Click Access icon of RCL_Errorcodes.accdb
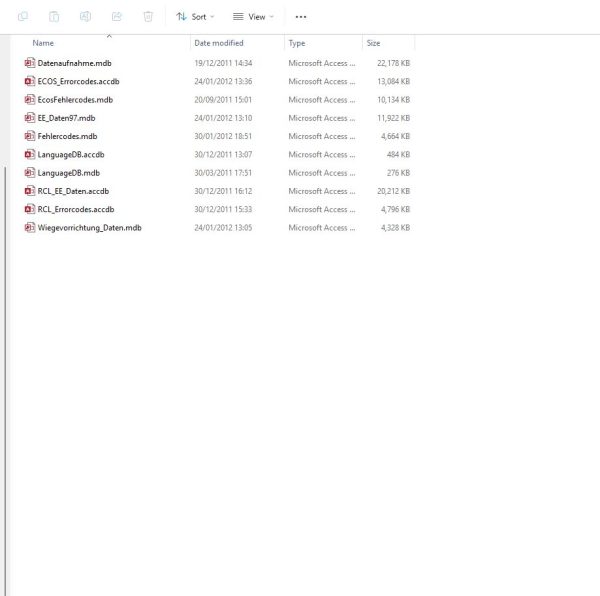The width and height of the screenshot is (600, 596). (30, 209)
